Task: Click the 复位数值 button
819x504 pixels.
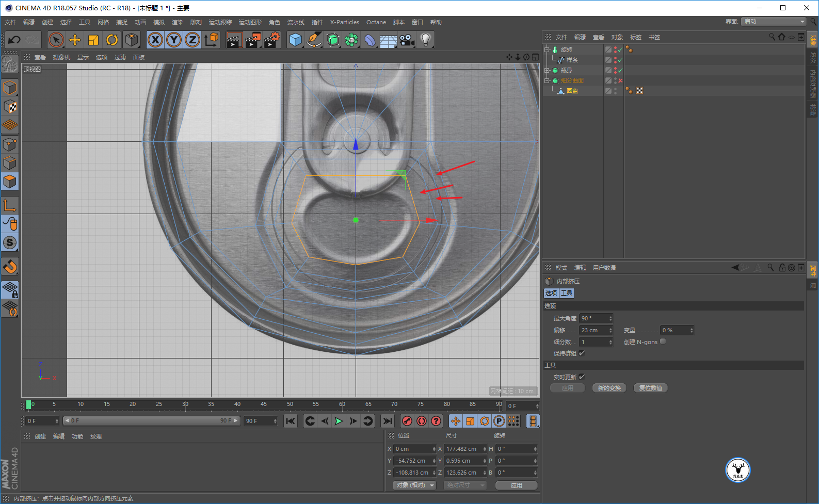Action: [650, 388]
